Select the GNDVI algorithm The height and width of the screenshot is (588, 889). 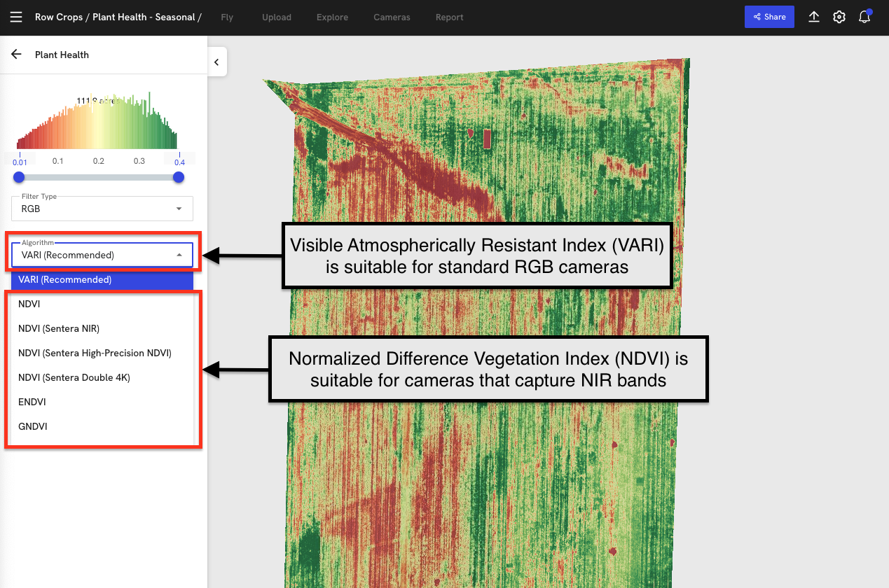[102, 426]
